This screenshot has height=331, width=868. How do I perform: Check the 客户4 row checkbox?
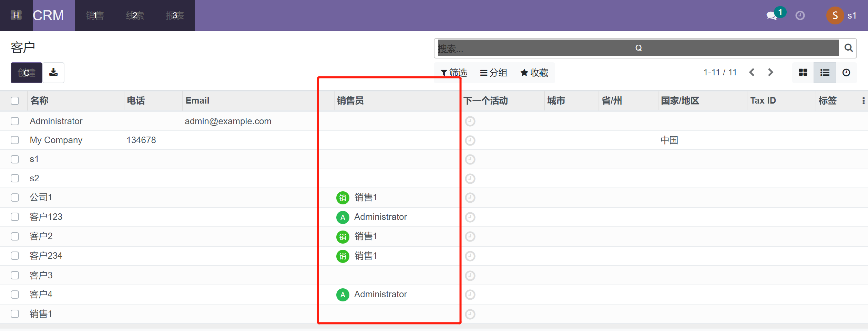(15, 295)
